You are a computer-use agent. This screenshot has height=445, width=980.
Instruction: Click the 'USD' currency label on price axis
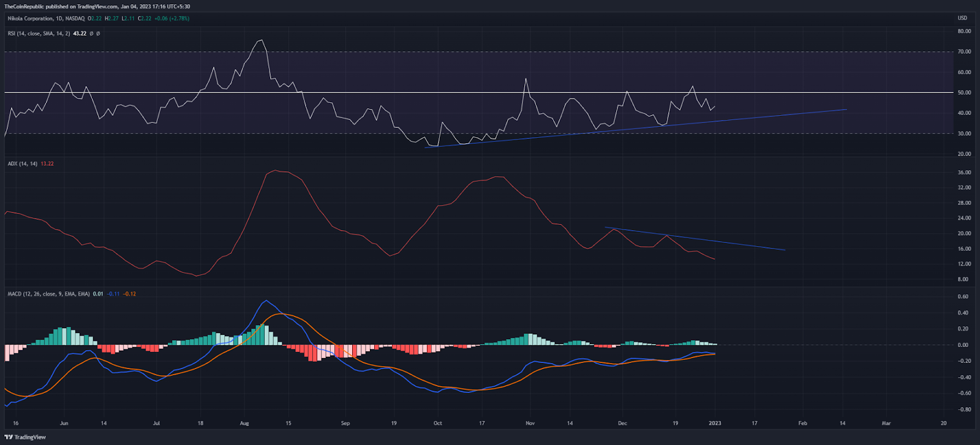[x=962, y=18]
